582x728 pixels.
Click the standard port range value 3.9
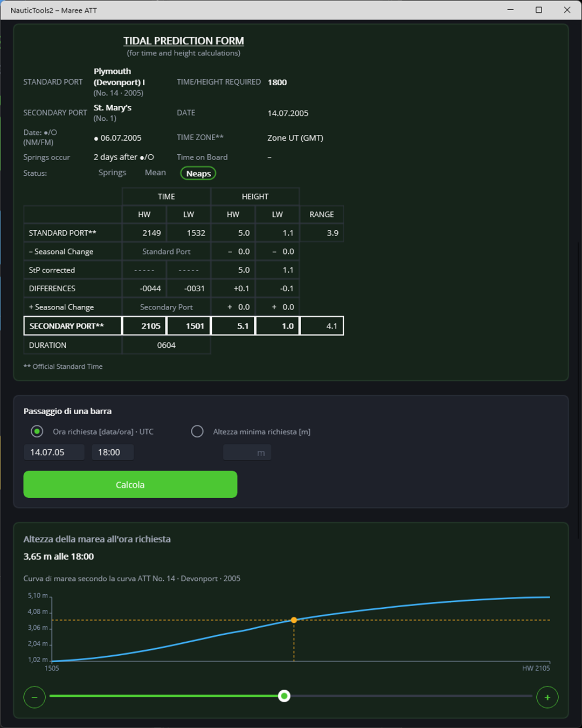point(332,233)
